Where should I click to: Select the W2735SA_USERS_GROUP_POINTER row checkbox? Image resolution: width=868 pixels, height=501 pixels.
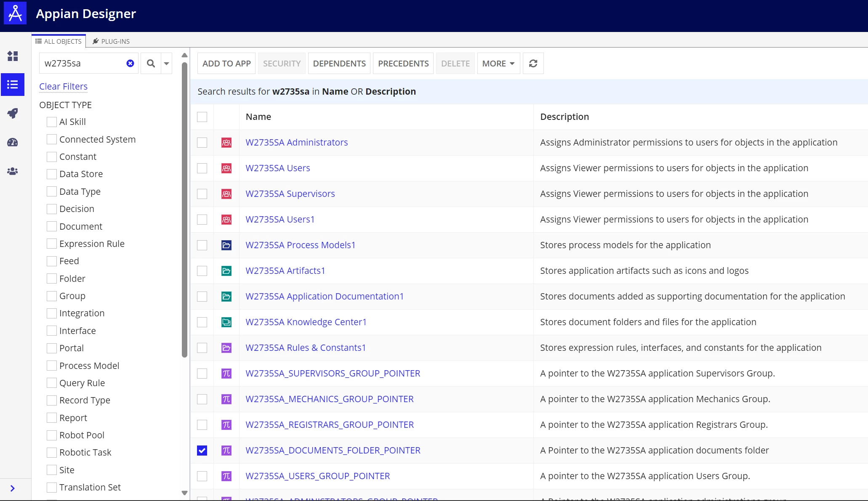pyautogui.click(x=202, y=476)
